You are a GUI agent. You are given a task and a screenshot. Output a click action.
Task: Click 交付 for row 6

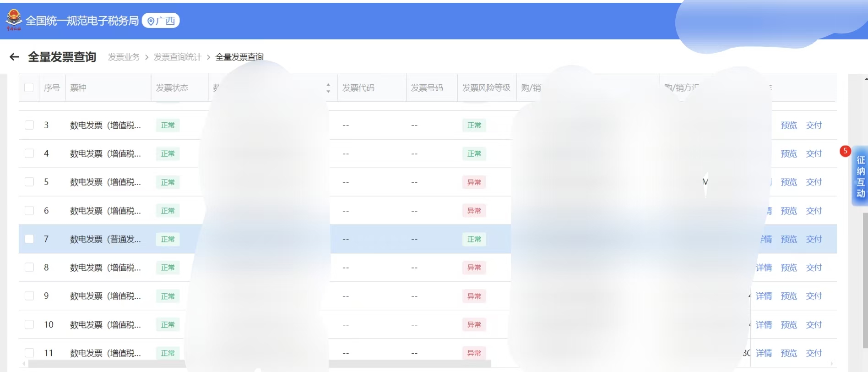(x=814, y=211)
